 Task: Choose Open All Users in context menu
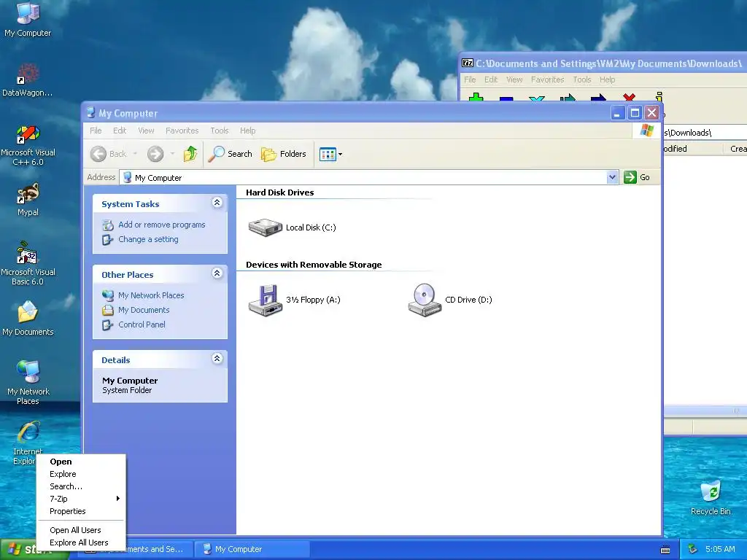[81, 530]
